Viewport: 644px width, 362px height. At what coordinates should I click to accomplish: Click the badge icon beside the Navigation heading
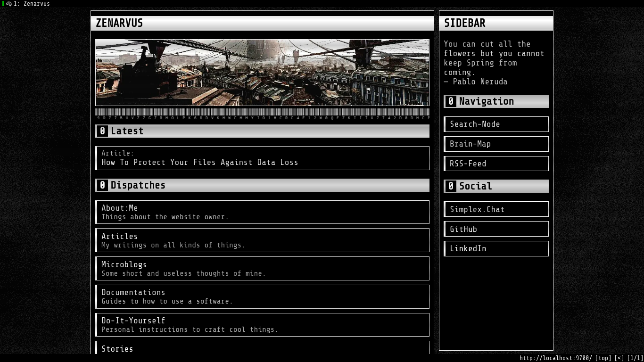pos(451,101)
